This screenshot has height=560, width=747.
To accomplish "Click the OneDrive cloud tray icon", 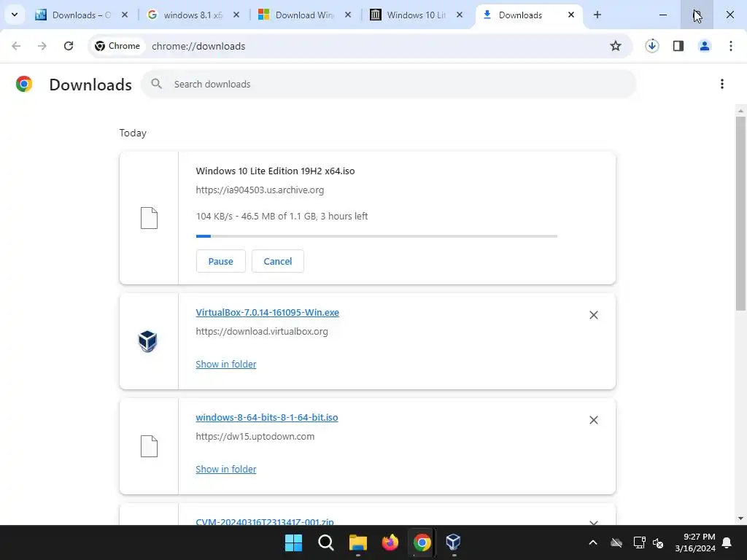I will (616, 542).
